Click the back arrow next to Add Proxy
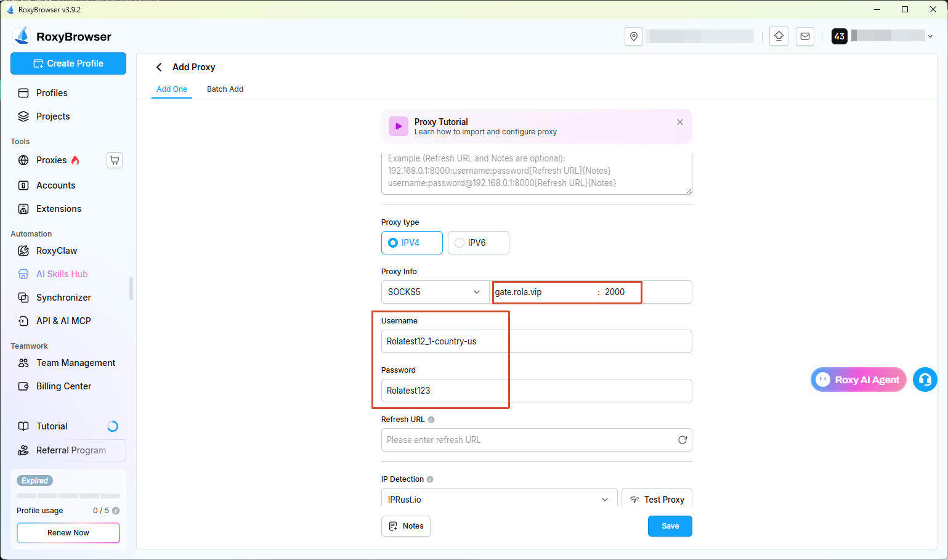The width and height of the screenshot is (948, 560). [x=159, y=67]
